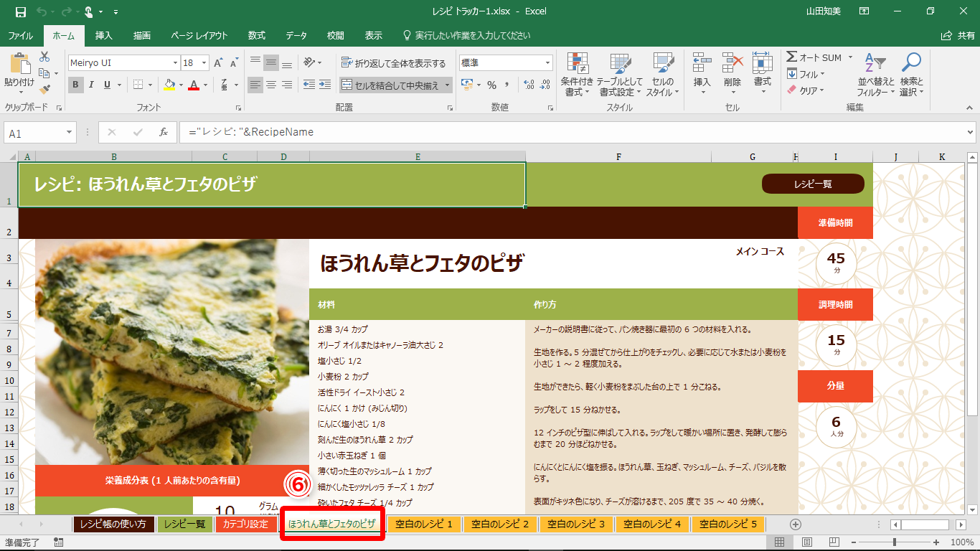Open the 空白のレシピ 3 sheet tab
Viewport: 980px width, 551px height.
(x=576, y=524)
